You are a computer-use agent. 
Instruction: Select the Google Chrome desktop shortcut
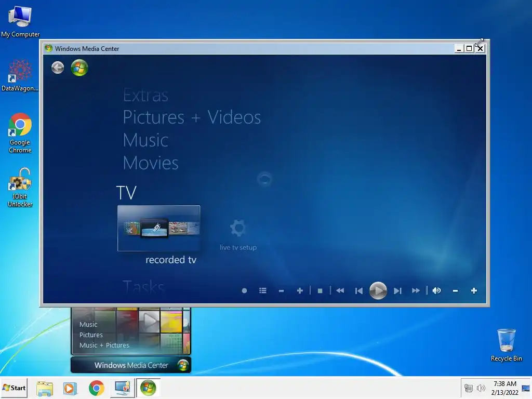[20, 133]
